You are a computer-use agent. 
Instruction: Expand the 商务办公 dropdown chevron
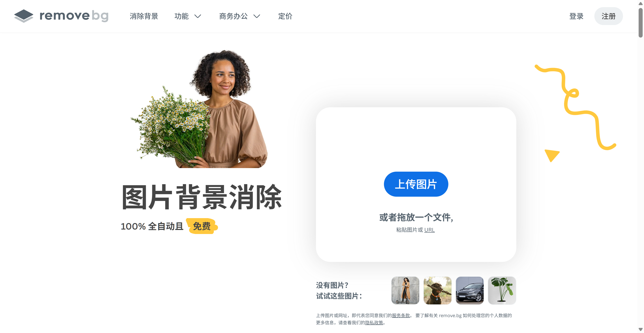(x=257, y=17)
